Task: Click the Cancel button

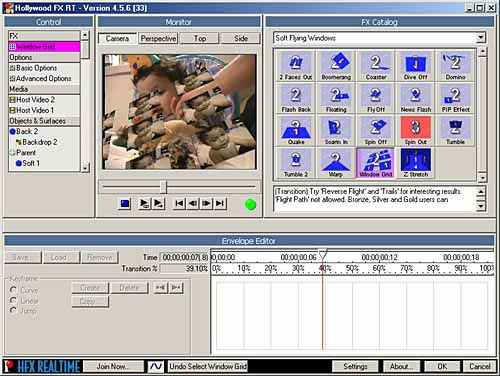Action: [479, 366]
